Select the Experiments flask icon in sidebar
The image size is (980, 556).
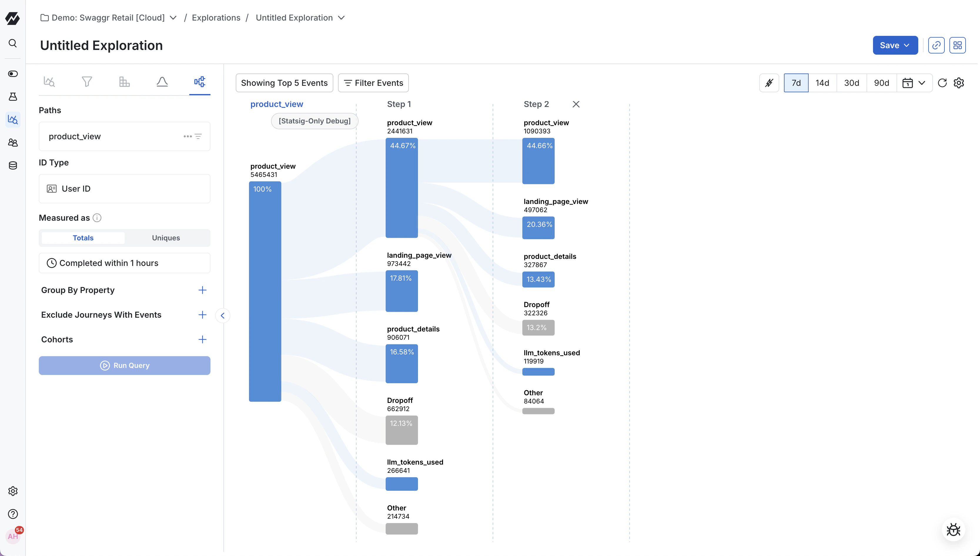coord(13,97)
